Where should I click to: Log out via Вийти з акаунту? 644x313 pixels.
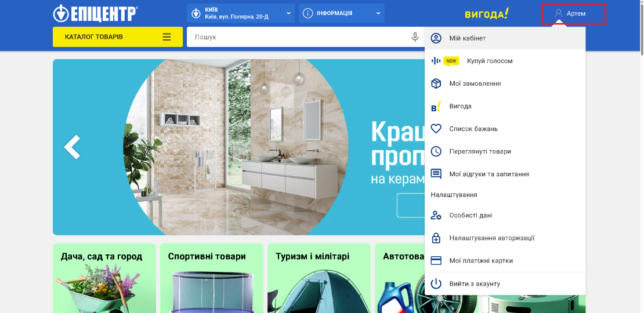tap(505, 283)
